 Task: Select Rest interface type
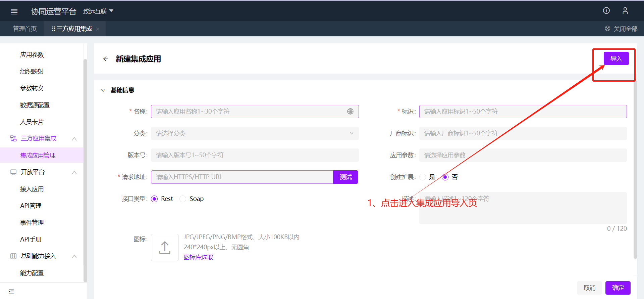click(154, 199)
